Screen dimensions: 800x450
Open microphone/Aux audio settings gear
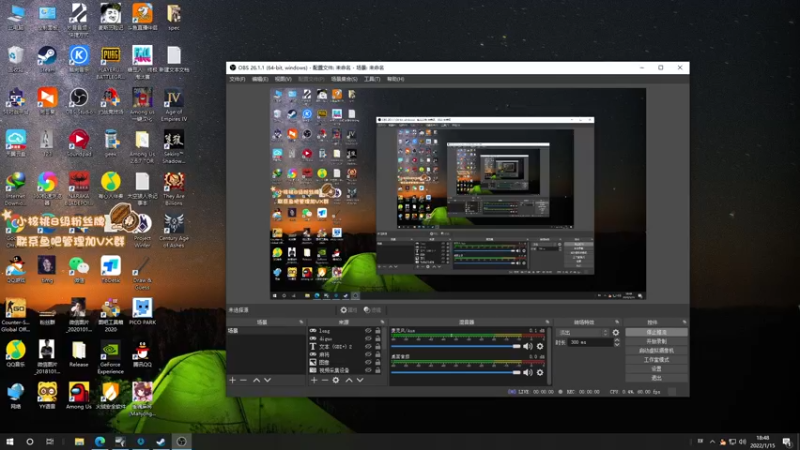pyautogui.click(x=540, y=346)
